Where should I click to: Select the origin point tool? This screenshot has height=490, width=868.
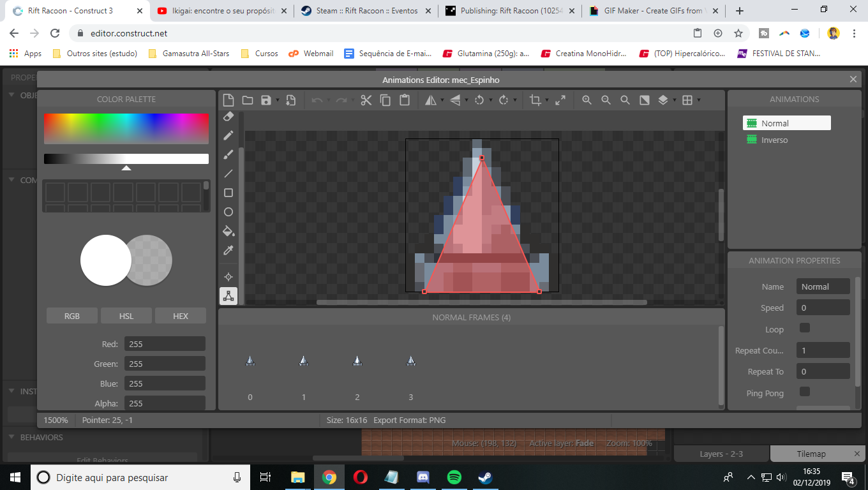(x=228, y=277)
